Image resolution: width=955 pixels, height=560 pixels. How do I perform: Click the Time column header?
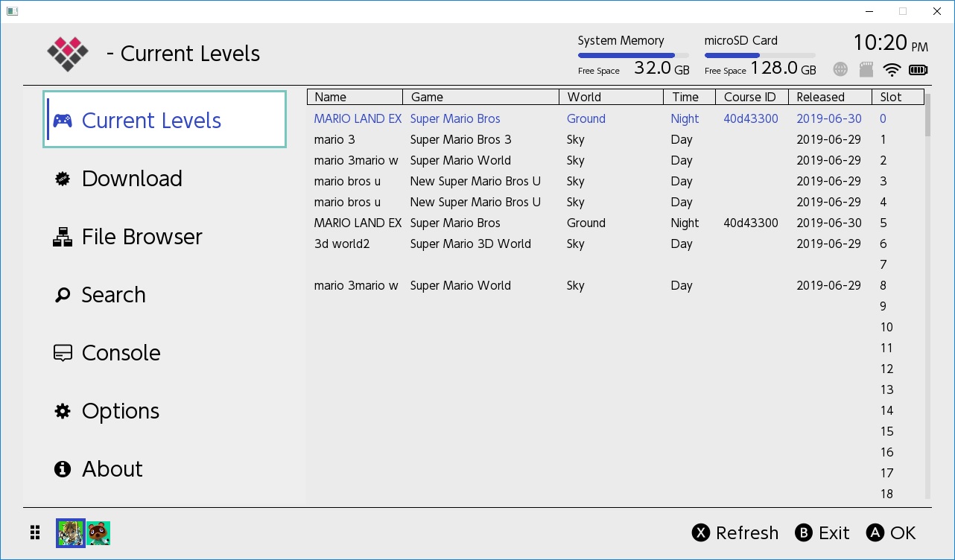tap(689, 97)
